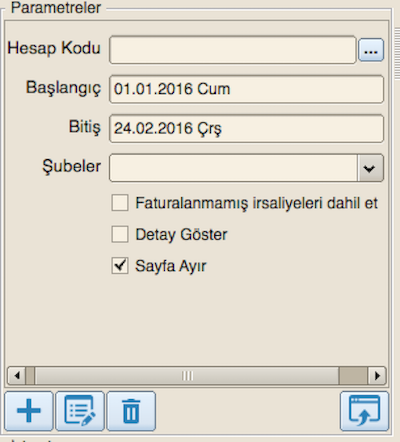Click the horizontal scrollbar thumb grip
Screen dimensions: 400x442
pyautogui.click(x=187, y=376)
